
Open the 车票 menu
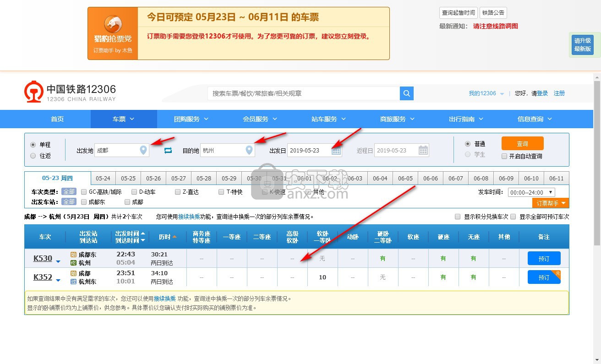pos(124,119)
